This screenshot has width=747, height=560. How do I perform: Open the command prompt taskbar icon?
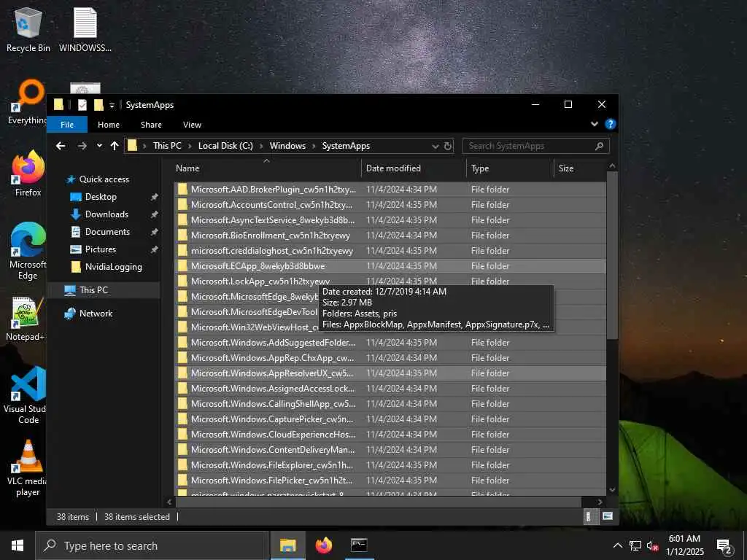(359, 545)
